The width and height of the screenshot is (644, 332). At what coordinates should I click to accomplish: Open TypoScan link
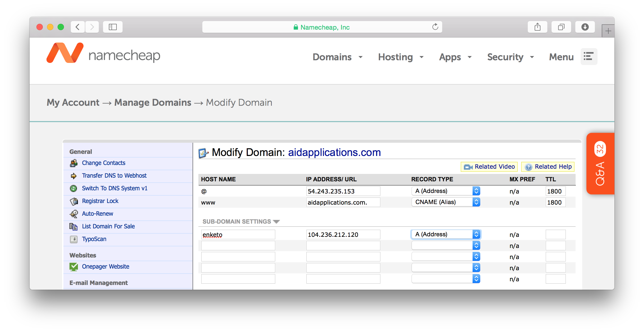coord(94,239)
